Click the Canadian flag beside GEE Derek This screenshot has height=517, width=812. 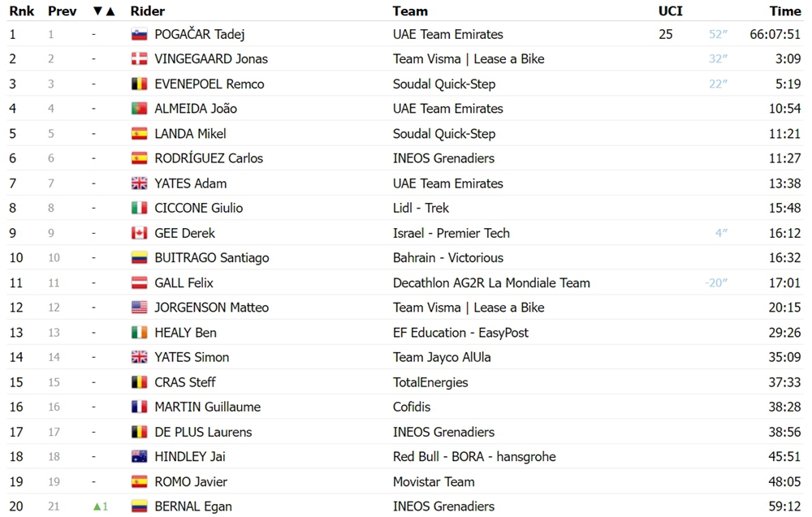click(140, 234)
